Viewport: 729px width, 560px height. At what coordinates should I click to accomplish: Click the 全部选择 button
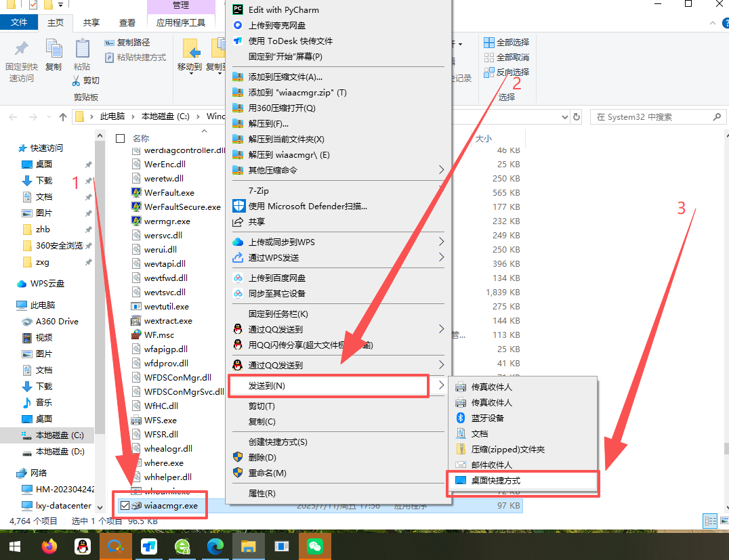(506, 42)
